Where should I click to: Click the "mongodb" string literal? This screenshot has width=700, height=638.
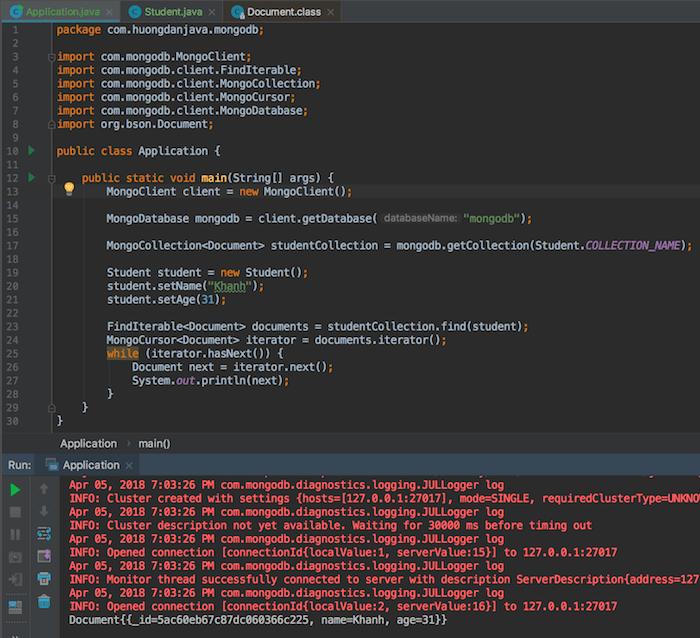point(492,219)
